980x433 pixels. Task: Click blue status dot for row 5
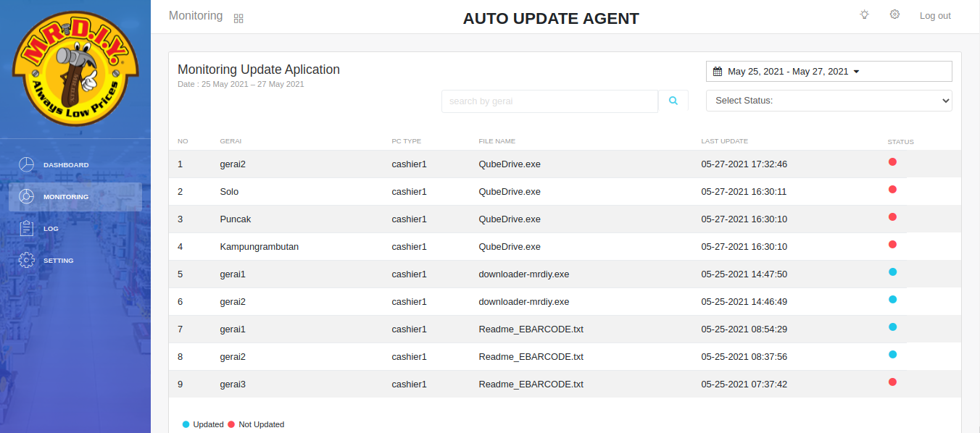click(x=892, y=272)
